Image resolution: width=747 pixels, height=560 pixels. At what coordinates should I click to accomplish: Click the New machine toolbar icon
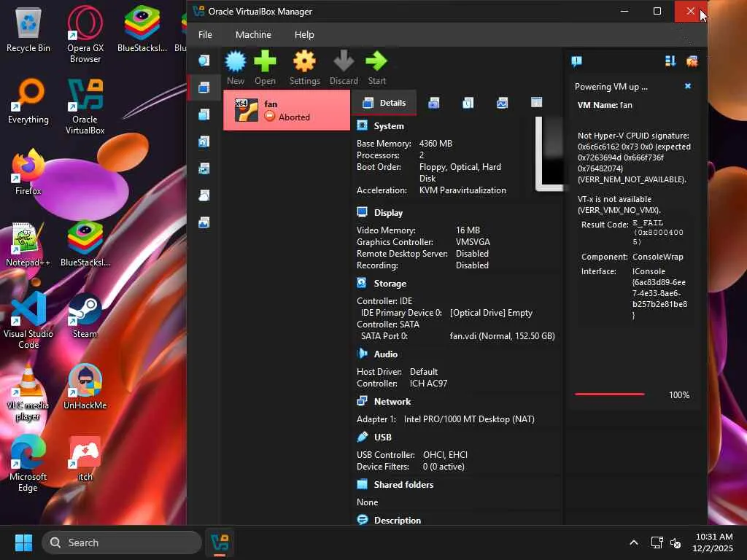click(236, 68)
